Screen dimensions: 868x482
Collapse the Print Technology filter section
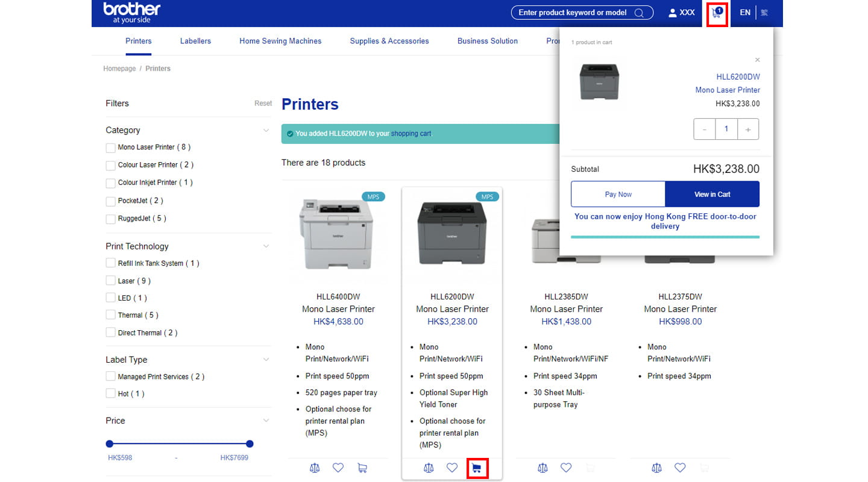[x=266, y=246]
